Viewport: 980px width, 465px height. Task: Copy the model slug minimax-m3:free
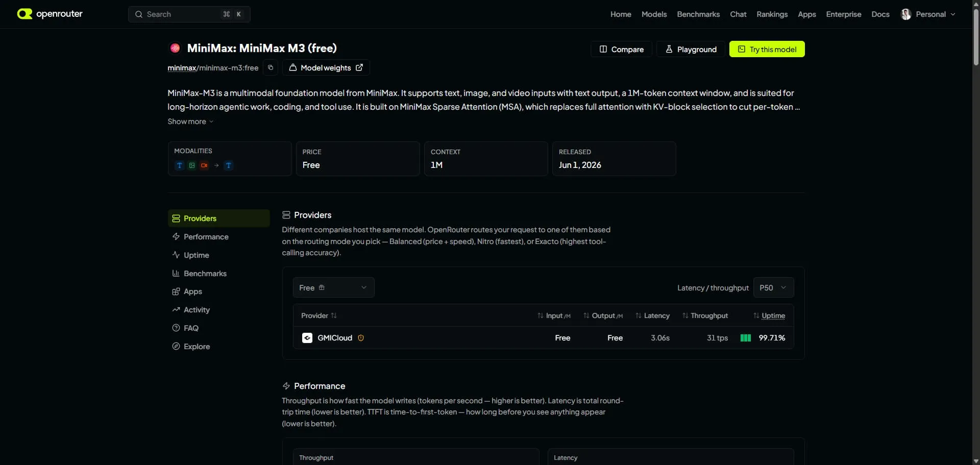click(271, 67)
